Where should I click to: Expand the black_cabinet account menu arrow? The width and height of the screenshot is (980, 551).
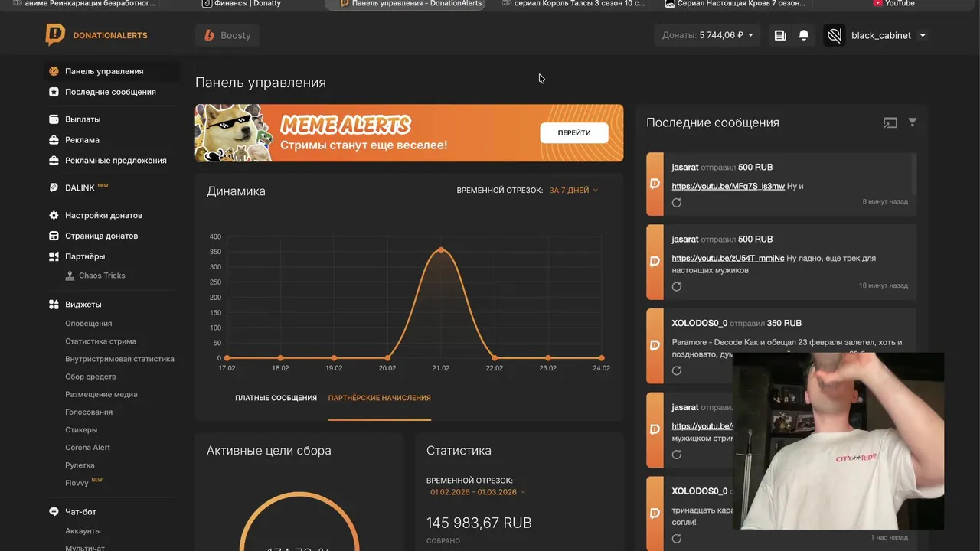click(x=923, y=35)
